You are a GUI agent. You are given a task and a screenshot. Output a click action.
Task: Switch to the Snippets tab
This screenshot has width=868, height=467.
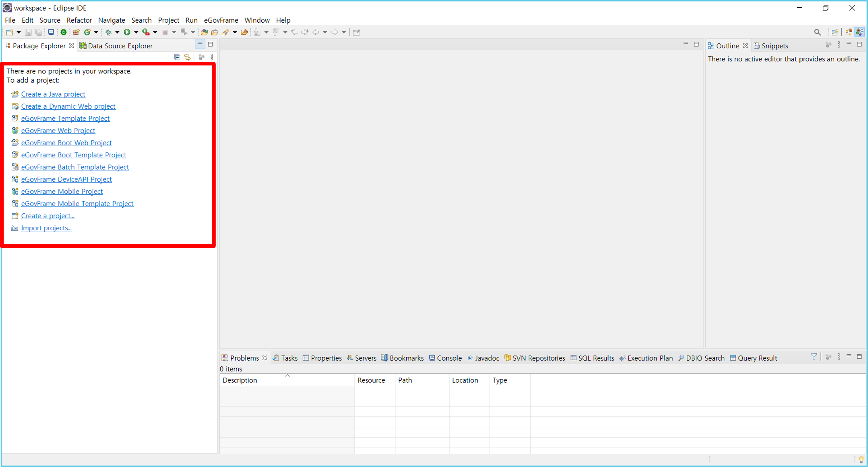(x=771, y=46)
